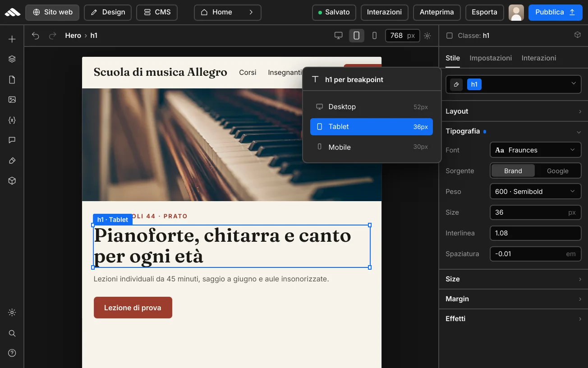Click the Interazioni button in top bar
Screen dimensions: 588x368
tap(385, 12)
